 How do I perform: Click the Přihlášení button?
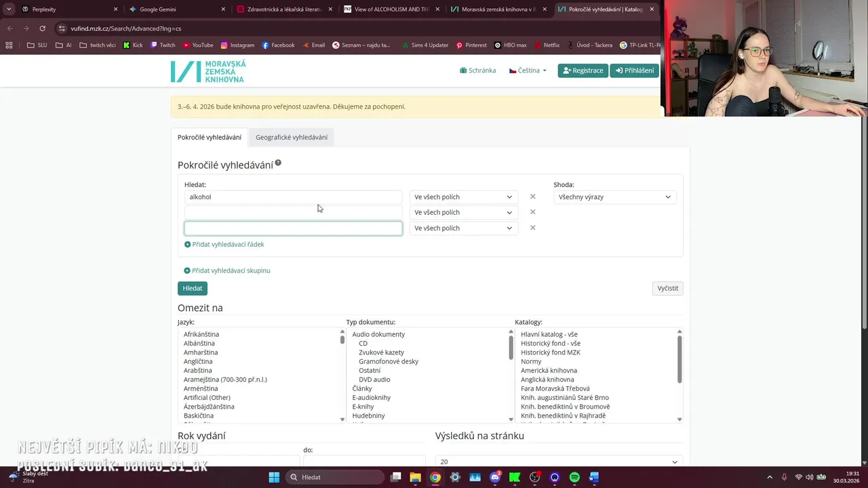[635, 70]
